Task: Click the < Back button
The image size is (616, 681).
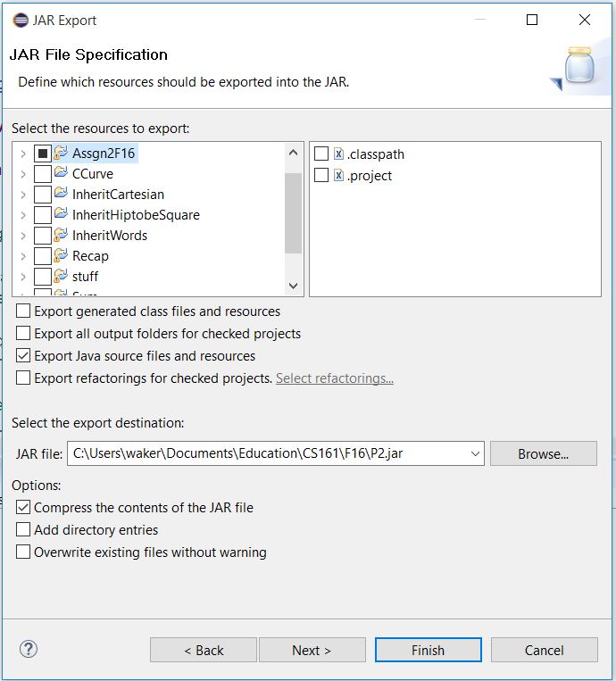Action: pos(204,650)
